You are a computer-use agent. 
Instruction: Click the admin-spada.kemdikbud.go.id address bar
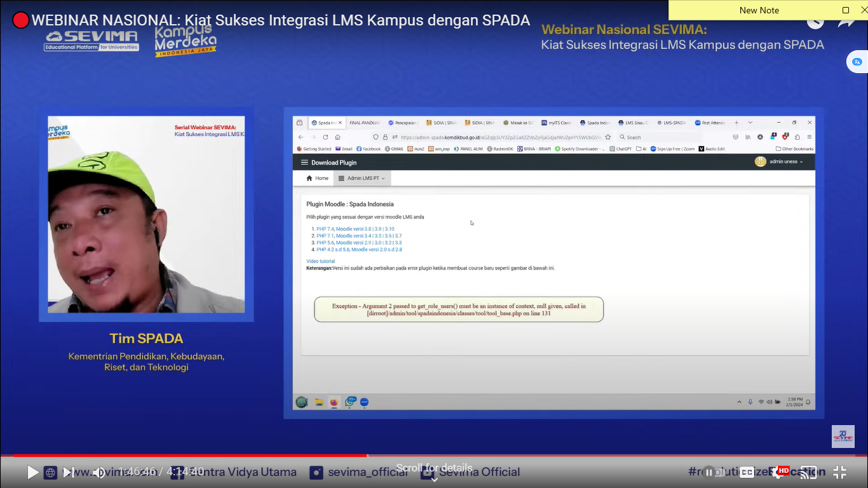495,137
